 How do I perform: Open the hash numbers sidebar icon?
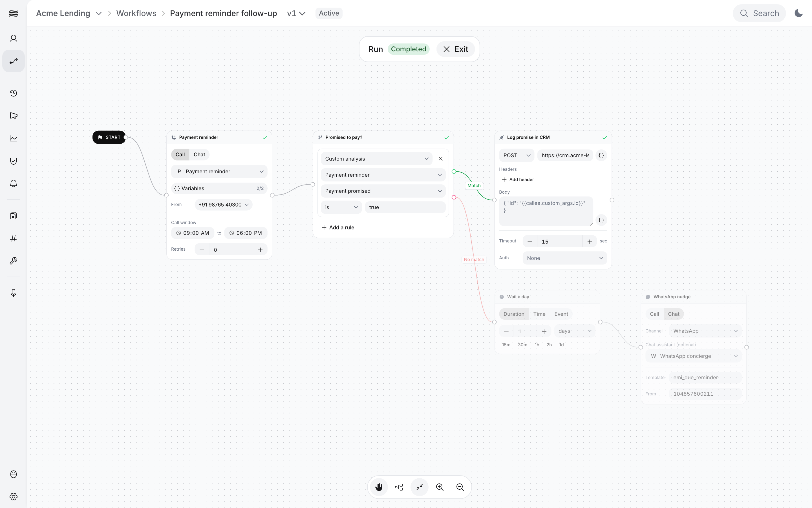point(14,238)
